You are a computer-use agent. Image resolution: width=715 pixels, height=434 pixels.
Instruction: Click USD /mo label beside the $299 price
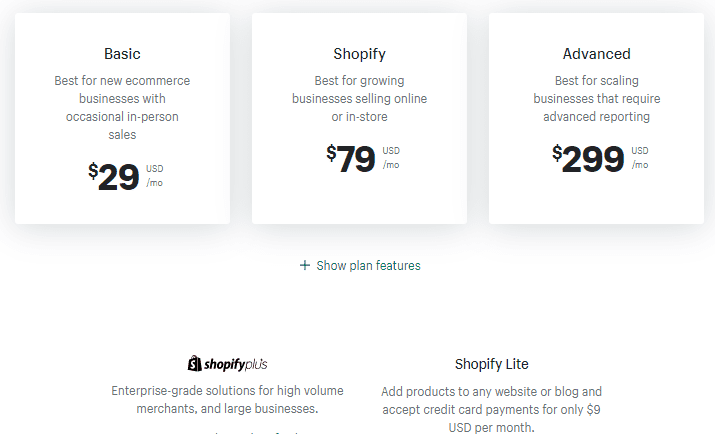[x=640, y=158]
